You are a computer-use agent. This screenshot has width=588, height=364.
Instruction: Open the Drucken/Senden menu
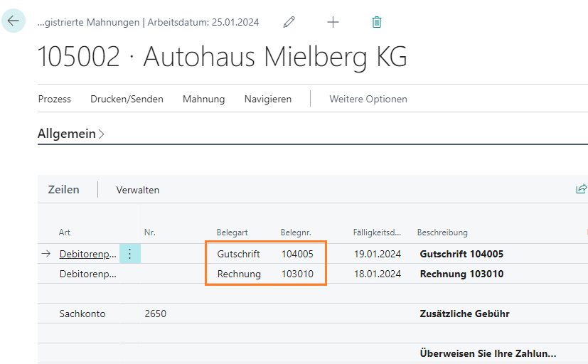point(127,99)
